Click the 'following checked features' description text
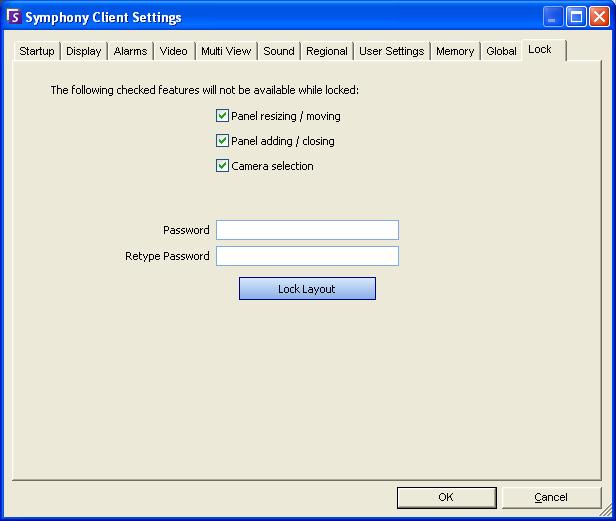 205,90
